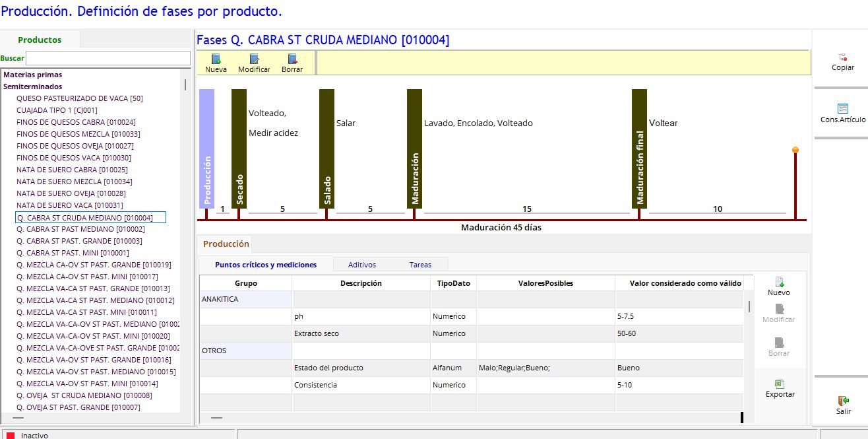Select Semiterminados in the product tree
Image resolution: width=868 pixels, height=439 pixels.
pos(33,86)
